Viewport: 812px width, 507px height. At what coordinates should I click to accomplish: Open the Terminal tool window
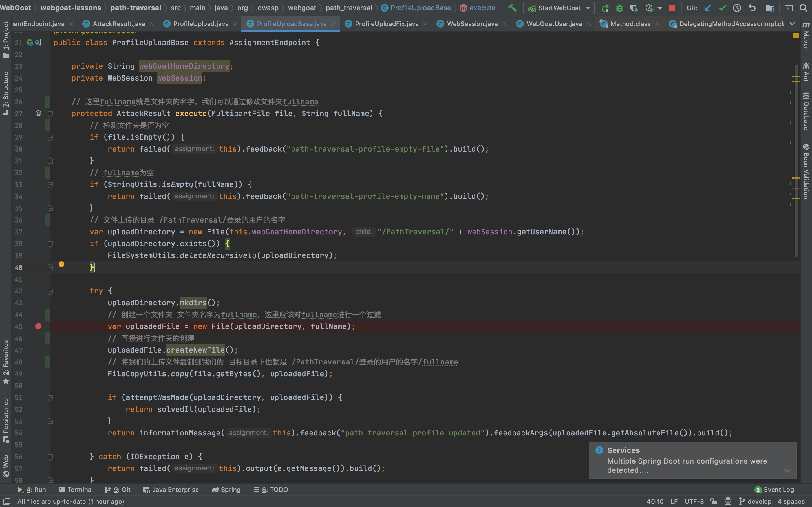(76, 490)
